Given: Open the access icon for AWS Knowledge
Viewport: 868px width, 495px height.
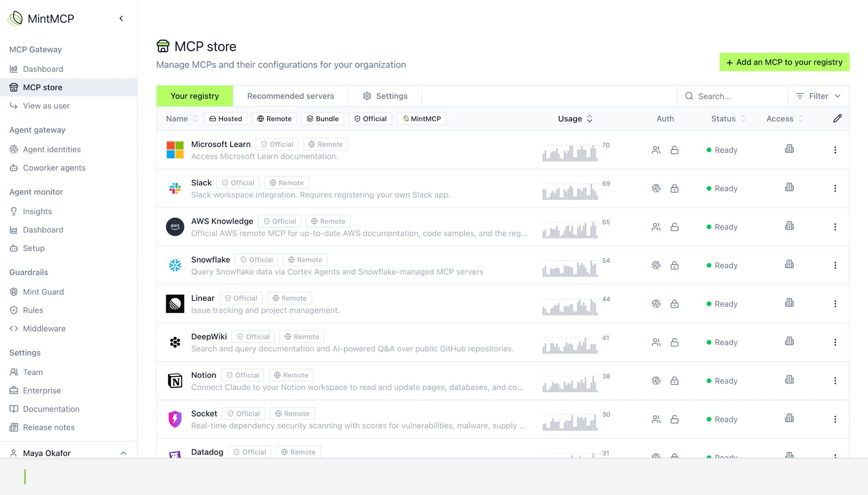Looking at the screenshot, I should tap(789, 226).
